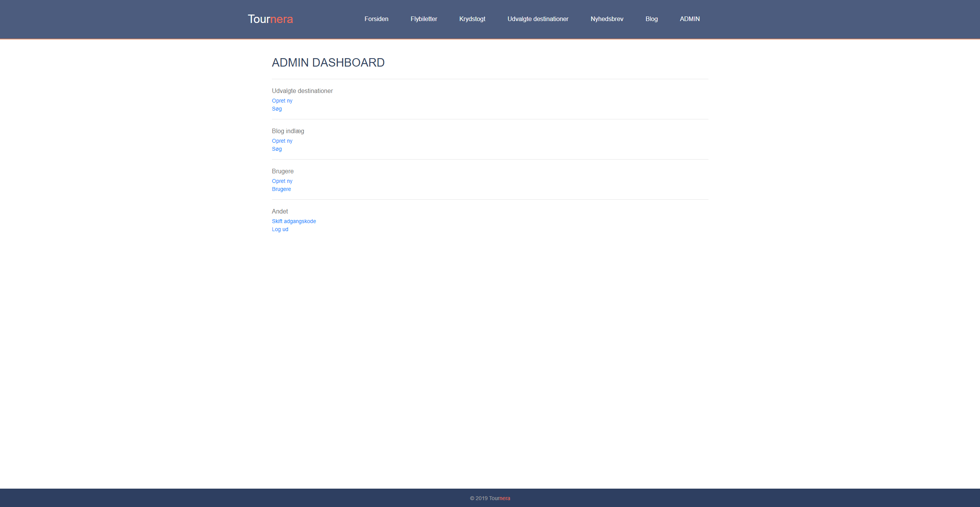The height and width of the screenshot is (507, 980).
Task: Select Krydstogt in the top navigation
Action: tap(472, 19)
